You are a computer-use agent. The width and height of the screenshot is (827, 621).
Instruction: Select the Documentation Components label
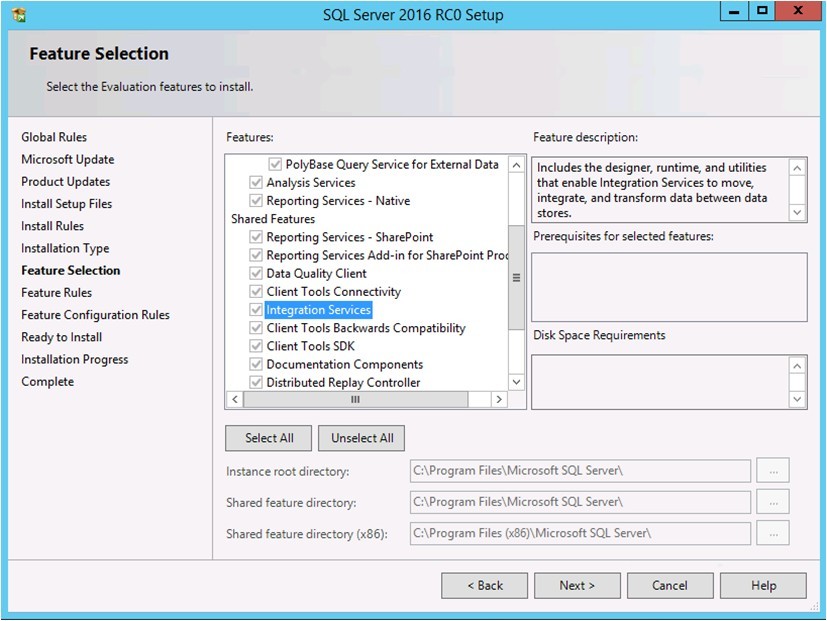tap(344, 364)
